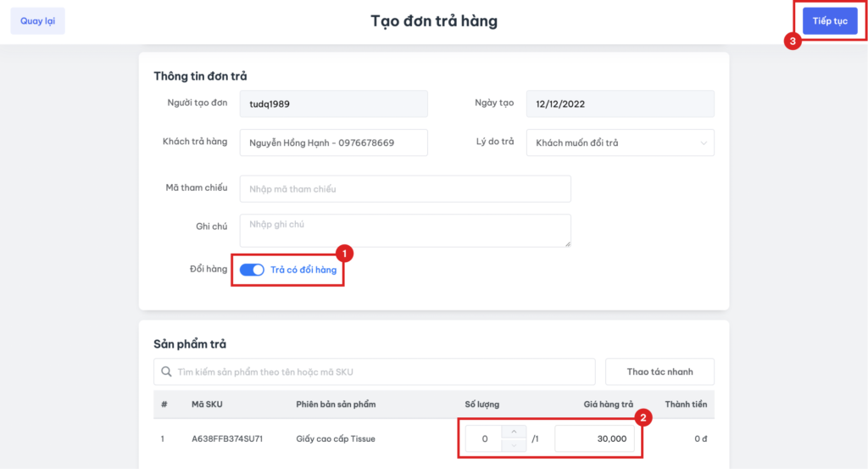Open the Thao tác nhanh menu
The height and width of the screenshot is (469, 868).
click(659, 371)
